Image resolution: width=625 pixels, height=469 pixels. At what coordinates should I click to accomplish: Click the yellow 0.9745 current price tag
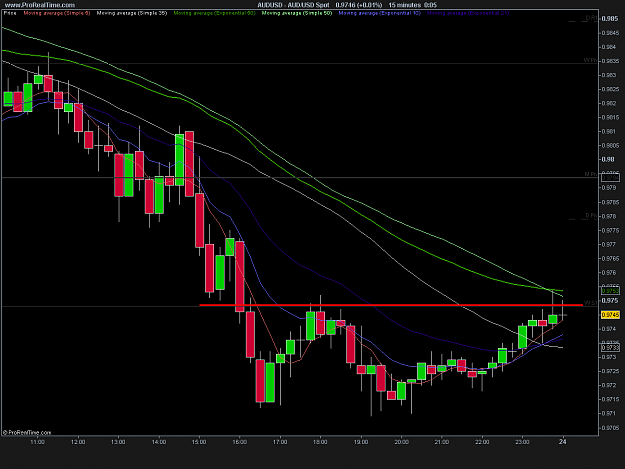click(x=610, y=315)
